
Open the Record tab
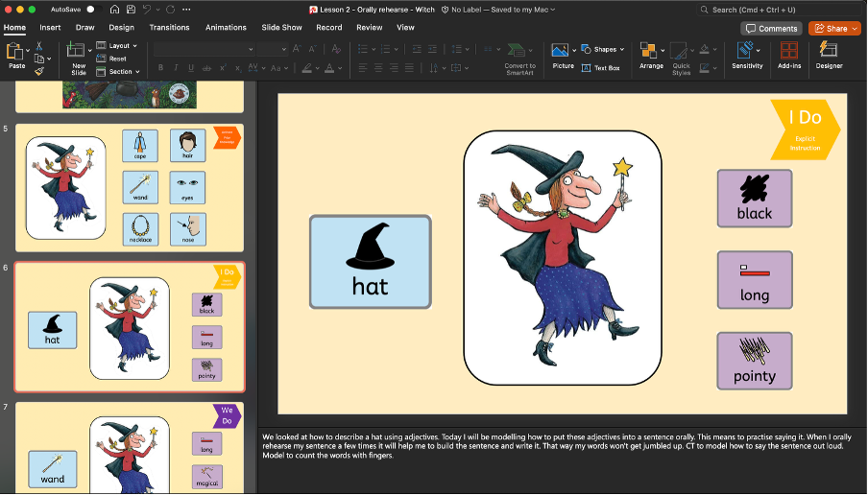tap(328, 27)
